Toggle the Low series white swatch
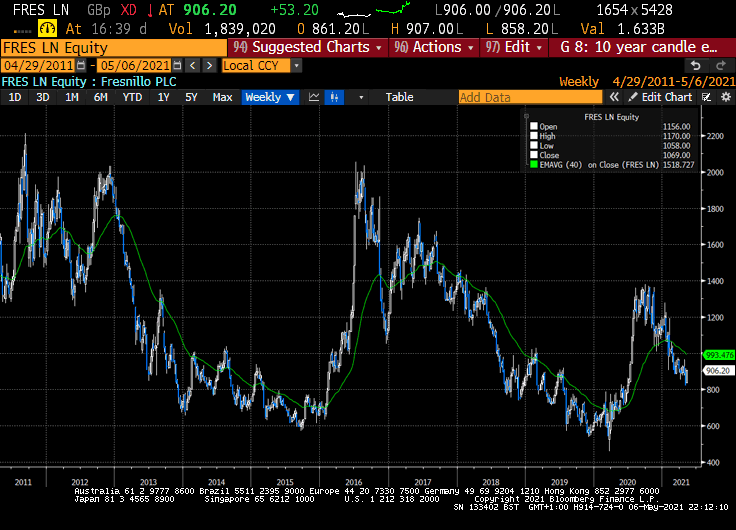The height and width of the screenshot is (530, 736). pyautogui.click(x=534, y=146)
